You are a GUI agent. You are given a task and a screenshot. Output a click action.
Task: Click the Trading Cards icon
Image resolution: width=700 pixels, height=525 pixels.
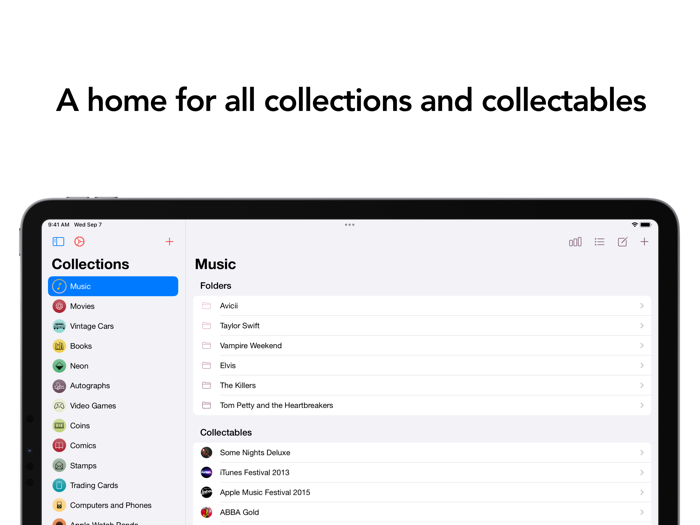click(59, 485)
